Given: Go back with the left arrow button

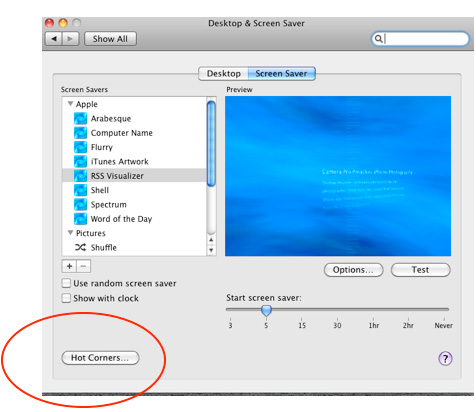Looking at the screenshot, I should coord(54,39).
